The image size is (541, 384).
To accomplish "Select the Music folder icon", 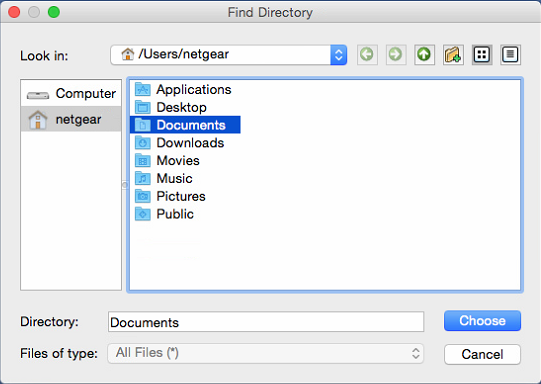I will [142, 178].
